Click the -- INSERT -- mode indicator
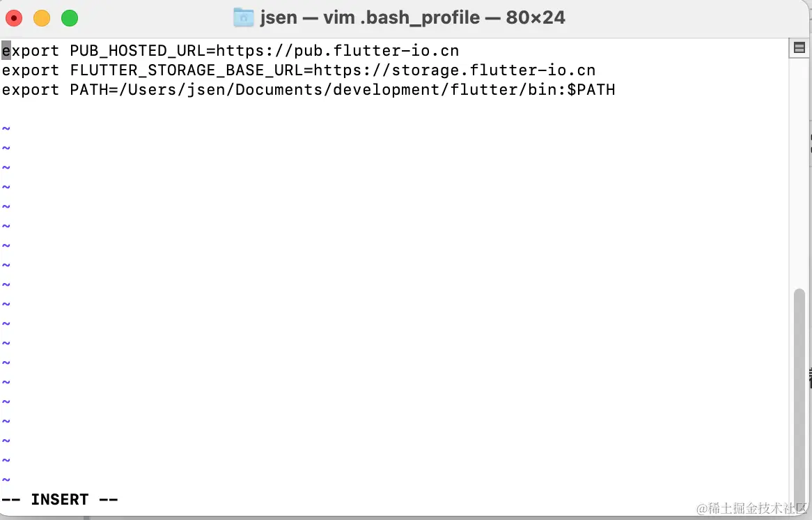 pos(60,499)
